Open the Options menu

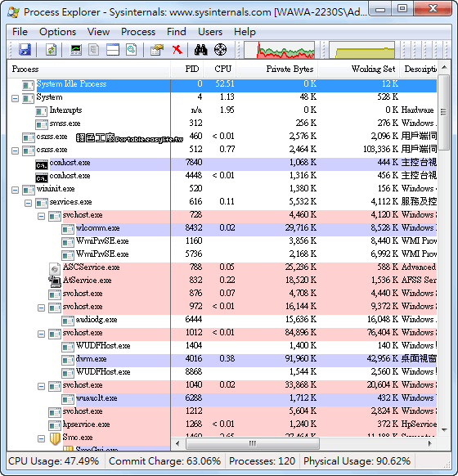coord(58,32)
